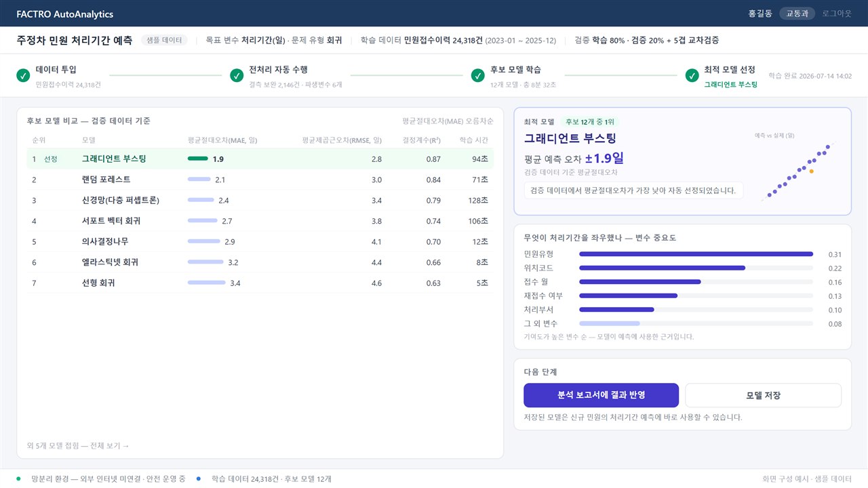
Task: Select the 선형 회귀 model row
Action: click(x=260, y=283)
